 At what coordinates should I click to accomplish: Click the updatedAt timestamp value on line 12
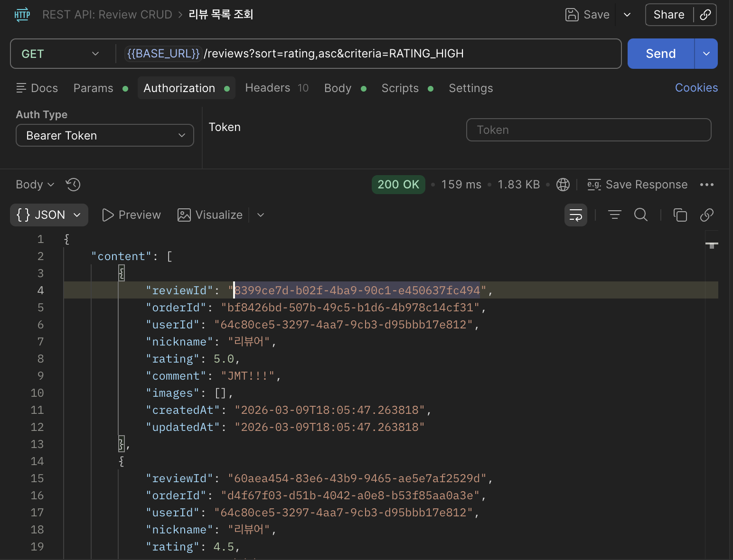330,427
